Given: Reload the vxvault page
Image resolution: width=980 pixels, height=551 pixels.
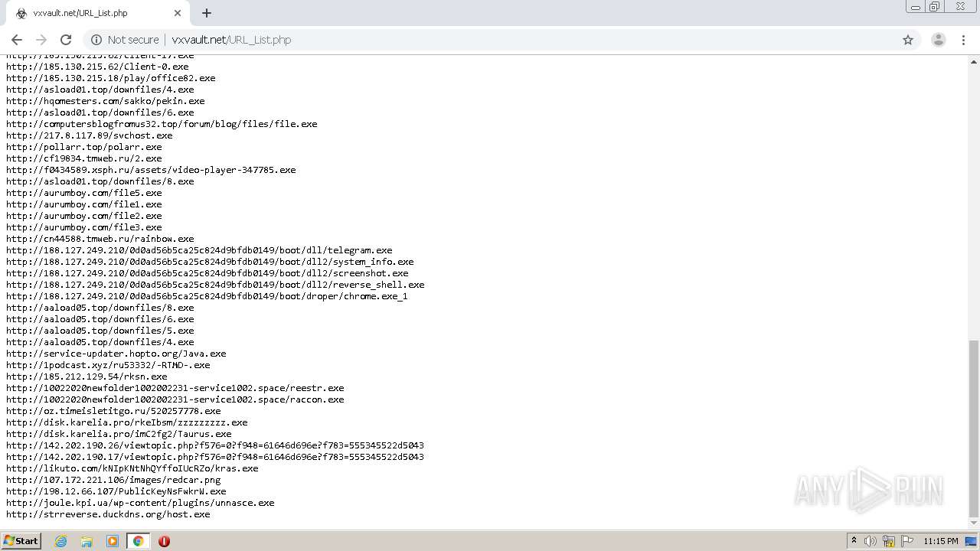Looking at the screenshot, I should 66,40.
